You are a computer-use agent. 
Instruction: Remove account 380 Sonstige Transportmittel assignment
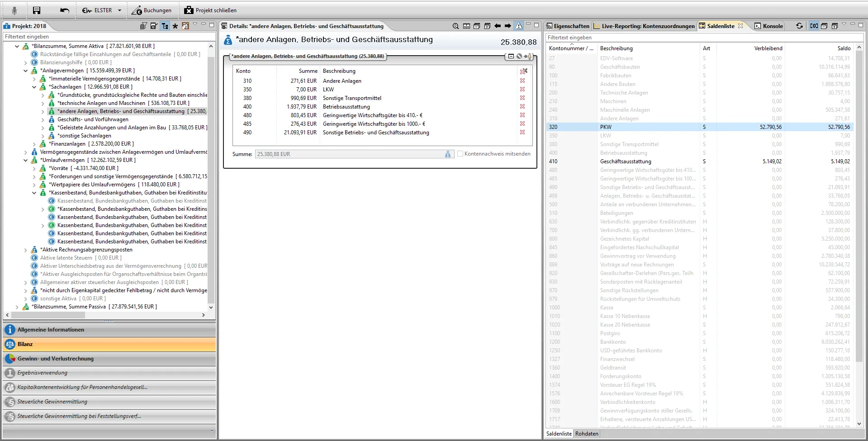pos(522,98)
